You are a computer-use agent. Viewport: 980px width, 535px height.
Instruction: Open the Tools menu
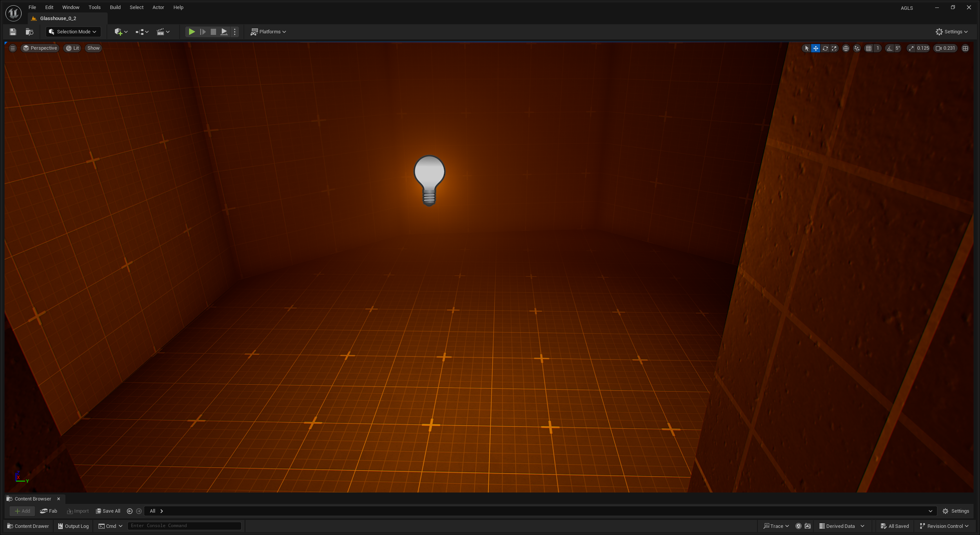[x=94, y=7]
